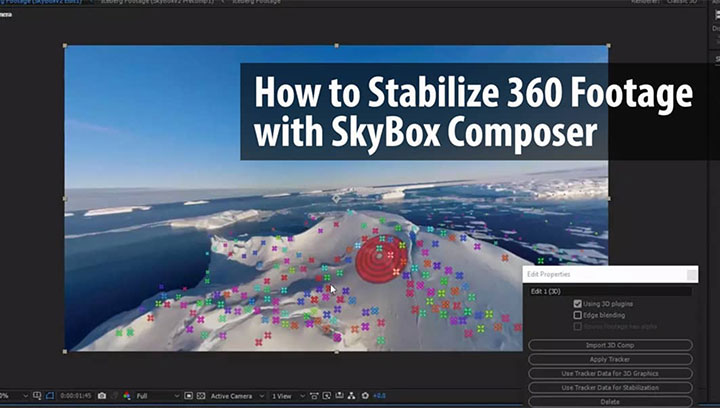The image size is (720, 408).
Task: Close the Edit Properties panel
Action: click(691, 274)
